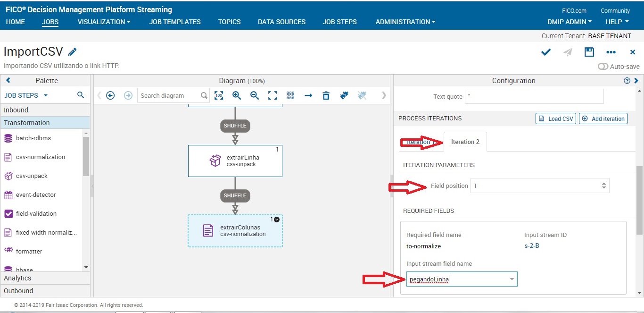Expand the JOB STEPS palette dropdown
Image resolution: width=644 pixels, height=313 pixels.
coord(46,95)
